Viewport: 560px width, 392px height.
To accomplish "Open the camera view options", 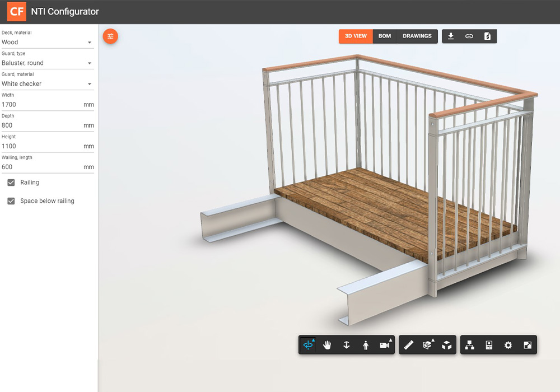I will point(385,346).
